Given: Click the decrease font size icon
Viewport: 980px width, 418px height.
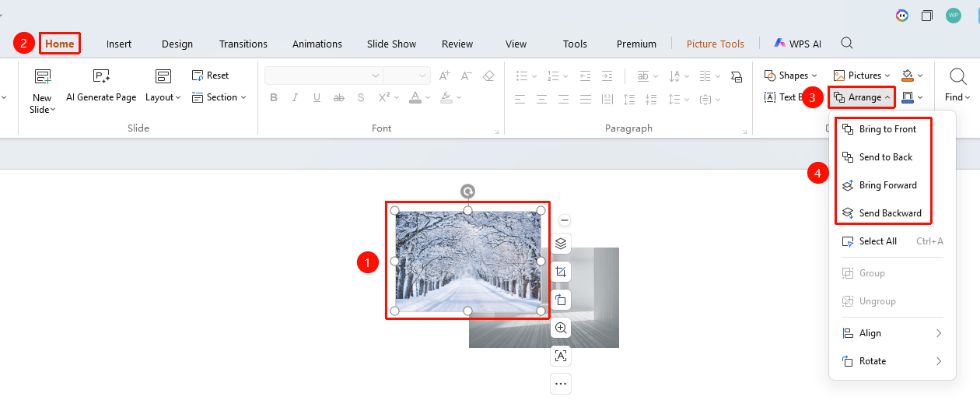Looking at the screenshot, I should (467, 76).
